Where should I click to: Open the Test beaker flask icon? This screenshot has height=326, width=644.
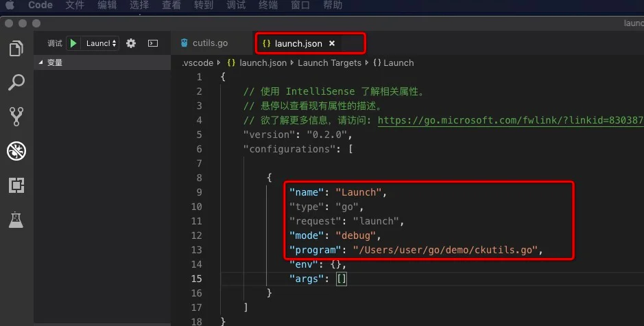click(16, 220)
